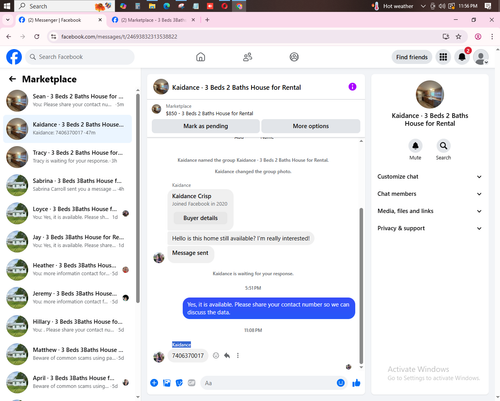Click Kaidance profile picture in right panel
Viewport: 500px width, 401px height.
coord(430,94)
